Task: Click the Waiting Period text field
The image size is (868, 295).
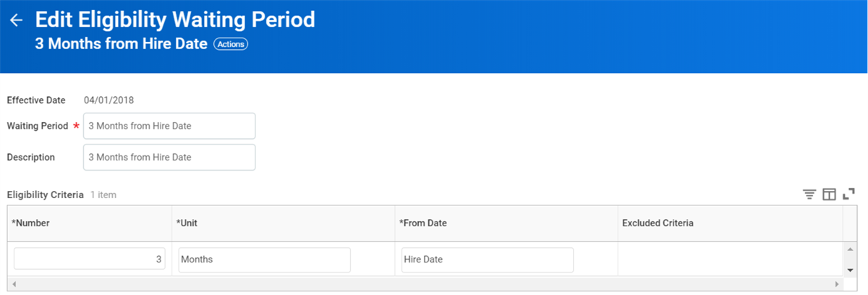Action: coord(169,126)
